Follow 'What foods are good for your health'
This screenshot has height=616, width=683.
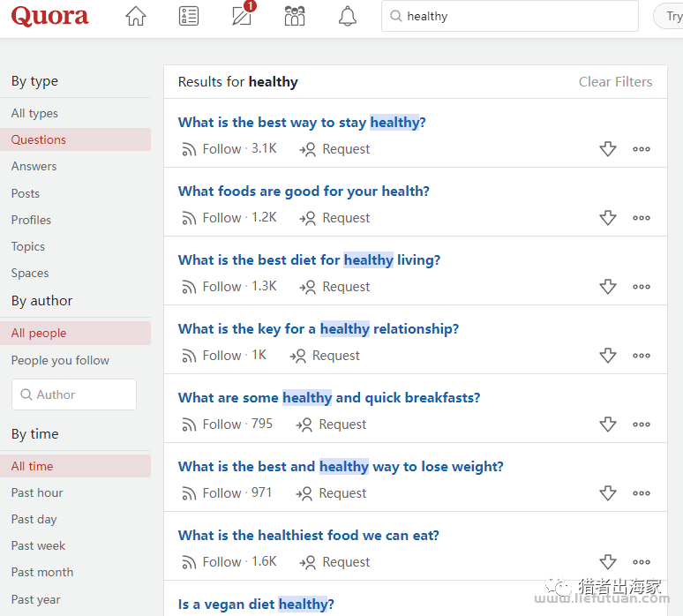click(x=229, y=218)
